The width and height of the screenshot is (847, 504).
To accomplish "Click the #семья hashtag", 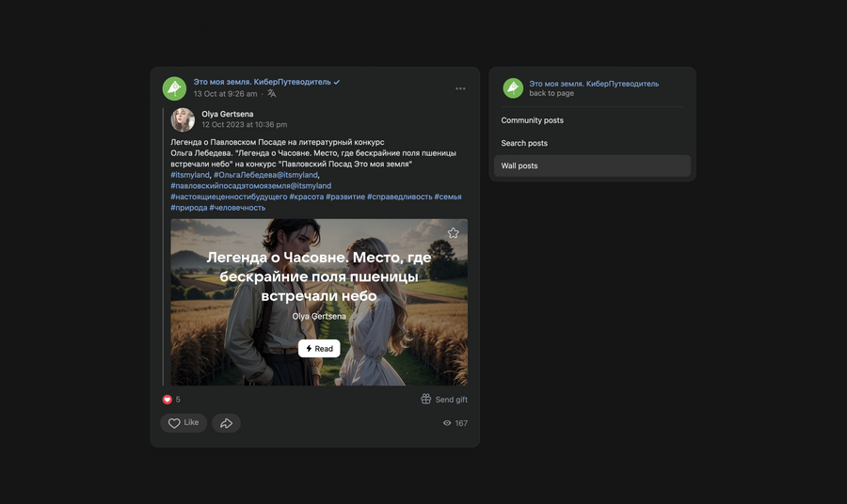I will tap(448, 197).
